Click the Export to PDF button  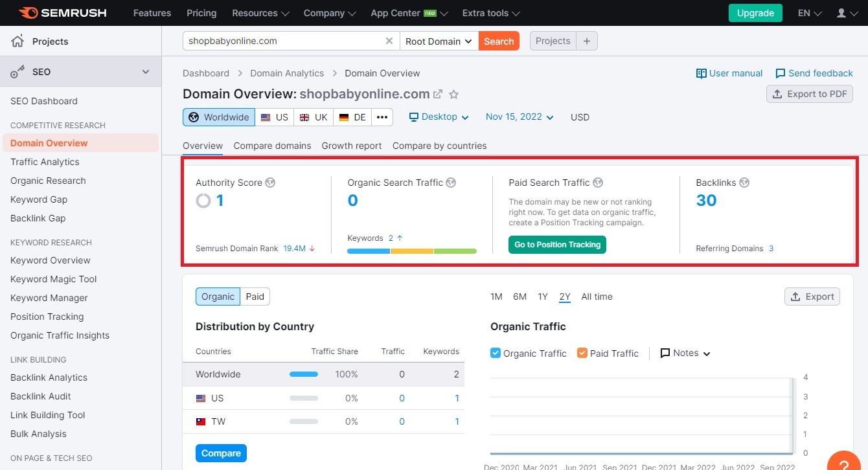click(x=810, y=94)
